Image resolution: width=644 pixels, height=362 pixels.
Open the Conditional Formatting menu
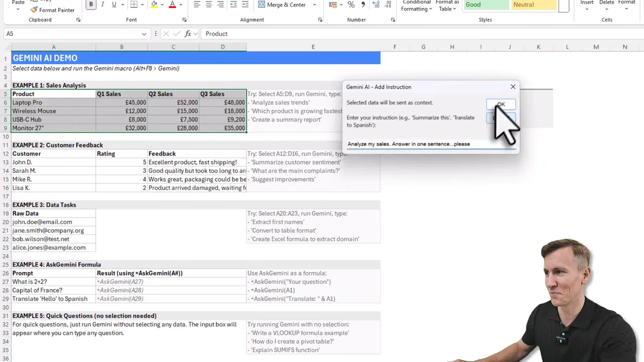point(416,5)
